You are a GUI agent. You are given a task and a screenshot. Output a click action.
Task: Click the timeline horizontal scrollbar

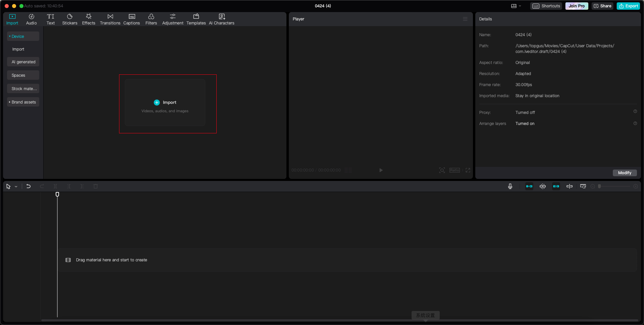pyautogui.click(x=339, y=320)
